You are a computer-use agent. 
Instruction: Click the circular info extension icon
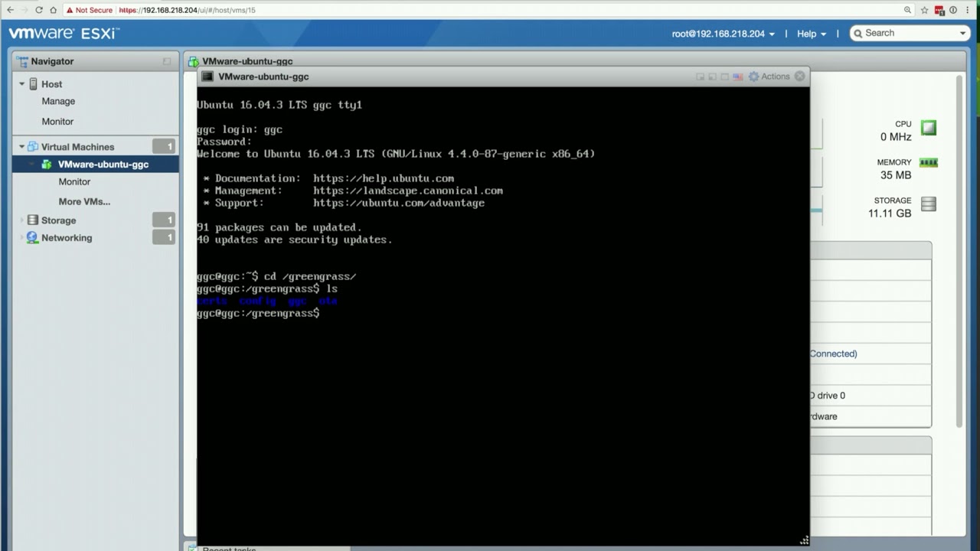[953, 10]
